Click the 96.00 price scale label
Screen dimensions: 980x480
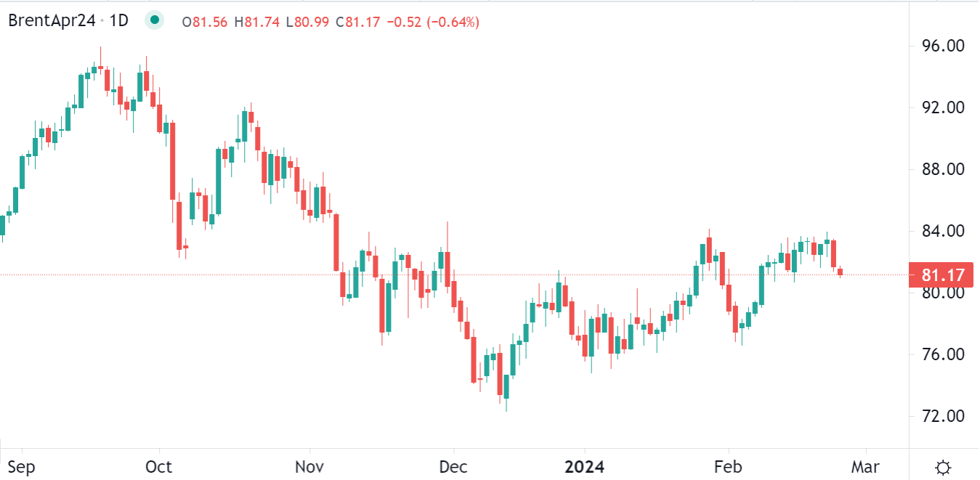click(942, 46)
